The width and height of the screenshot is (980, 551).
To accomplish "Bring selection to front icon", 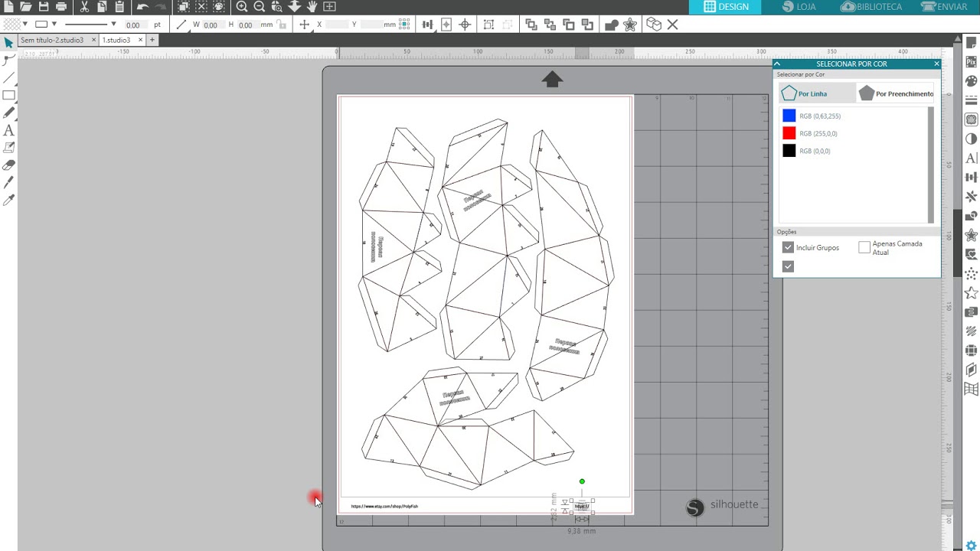I will (x=531, y=24).
